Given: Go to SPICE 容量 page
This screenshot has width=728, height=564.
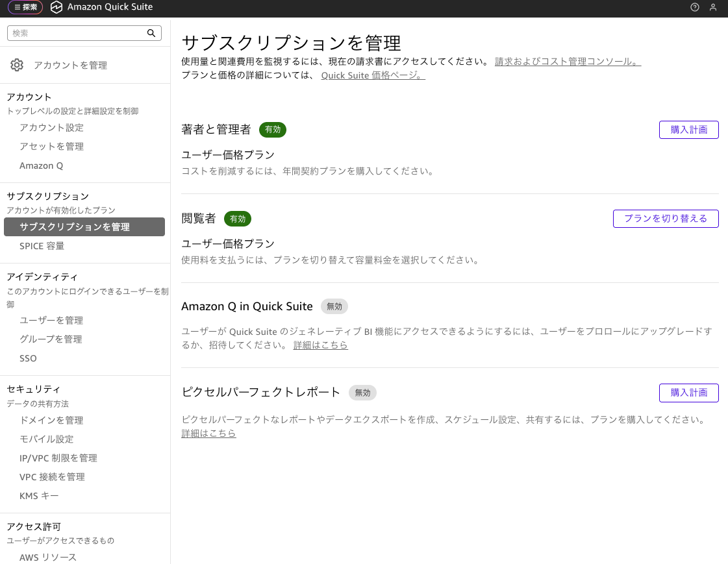Looking at the screenshot, I should (x=42, y=246).
